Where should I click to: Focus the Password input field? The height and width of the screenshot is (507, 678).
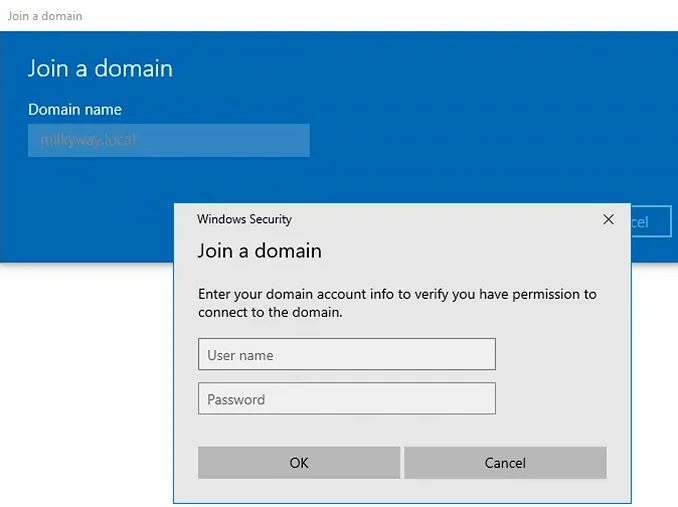tap(347, 399)
